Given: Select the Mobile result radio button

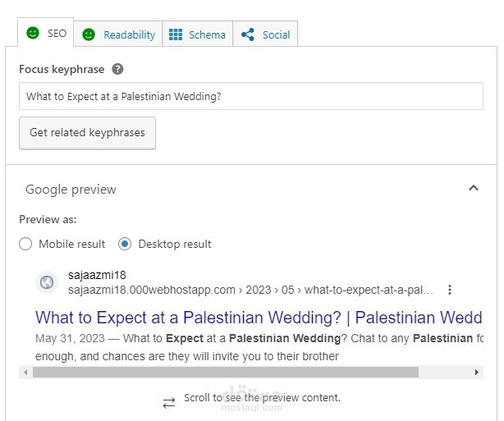Looking at the screenshot, I should point(25,244).
